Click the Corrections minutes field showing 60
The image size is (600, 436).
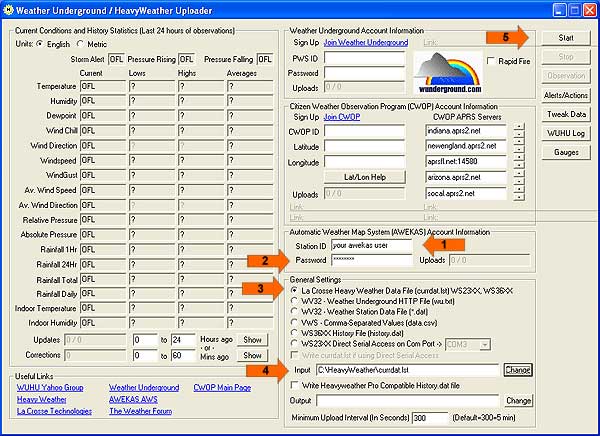coord(183,356)
